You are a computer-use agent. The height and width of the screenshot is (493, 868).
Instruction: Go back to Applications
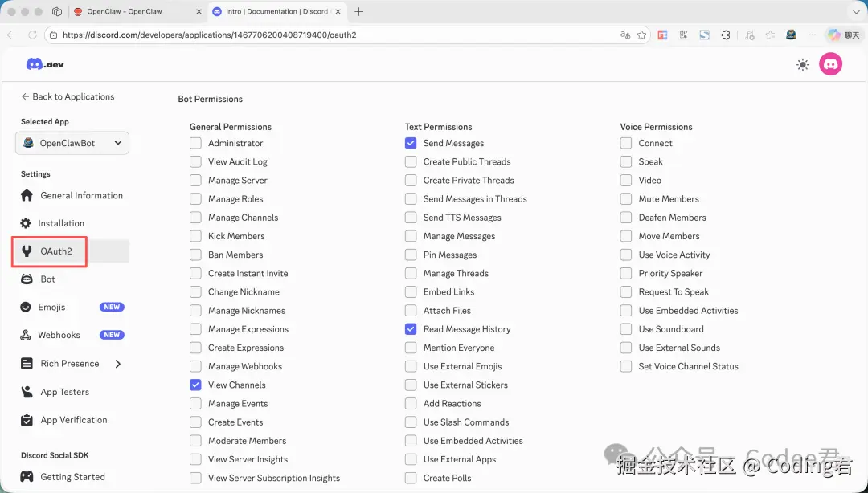click(68, 96)
